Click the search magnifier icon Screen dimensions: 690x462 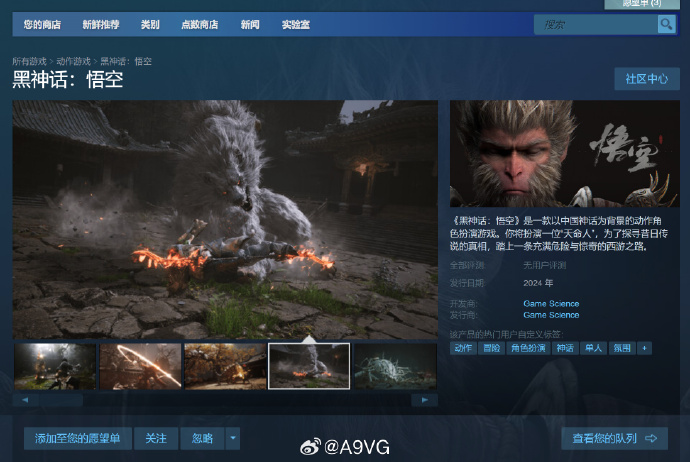(666, 24)
